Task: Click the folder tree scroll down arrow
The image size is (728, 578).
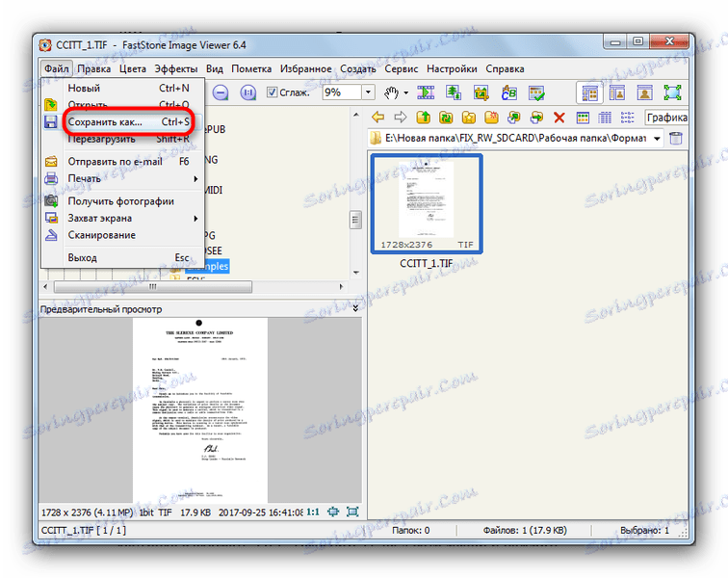Action: 356,273
